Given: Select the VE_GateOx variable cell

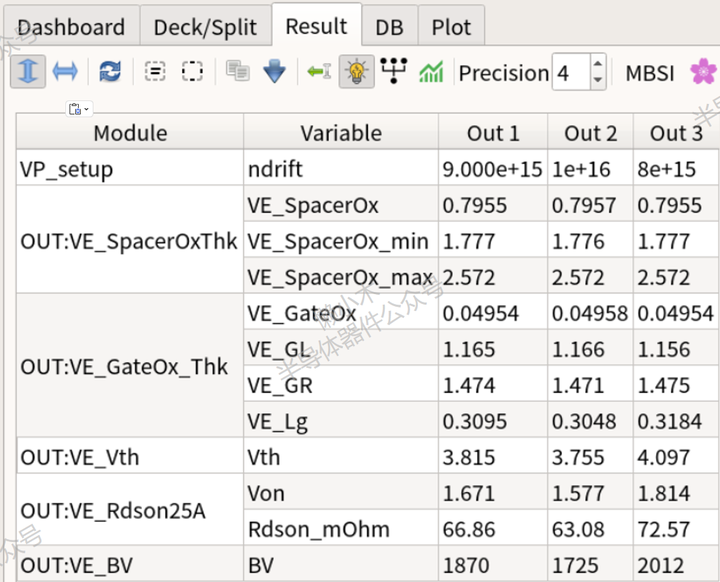Looking at the screenshot, I should 341,312.
